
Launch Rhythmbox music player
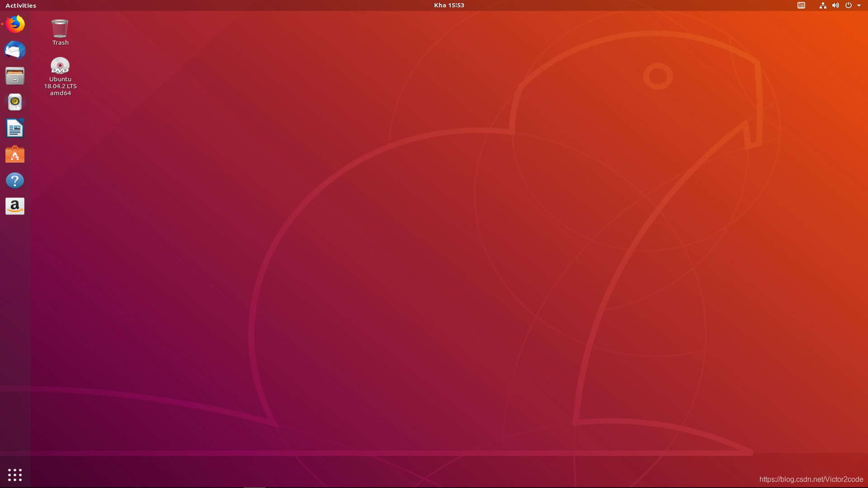15,102
